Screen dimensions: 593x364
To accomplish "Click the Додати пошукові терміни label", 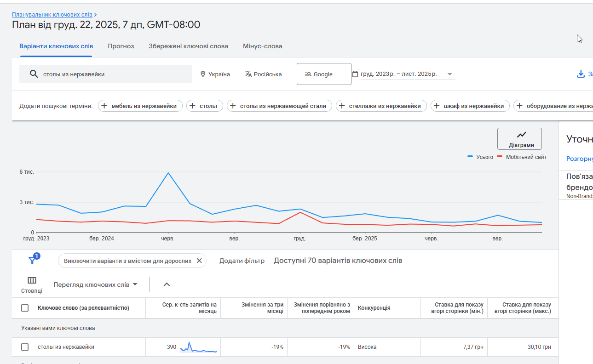I will pos(56,106).
